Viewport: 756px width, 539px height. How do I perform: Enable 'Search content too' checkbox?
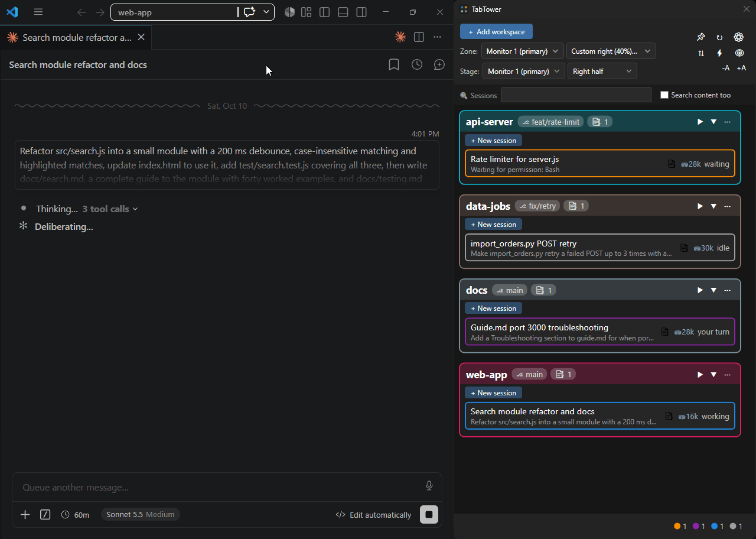click(x=664, y=95)
